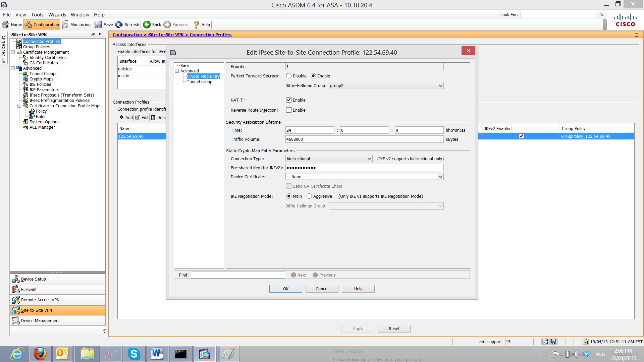
Task: Open the Tools menu
Action: pyautogui.click(x=37, y=15)
